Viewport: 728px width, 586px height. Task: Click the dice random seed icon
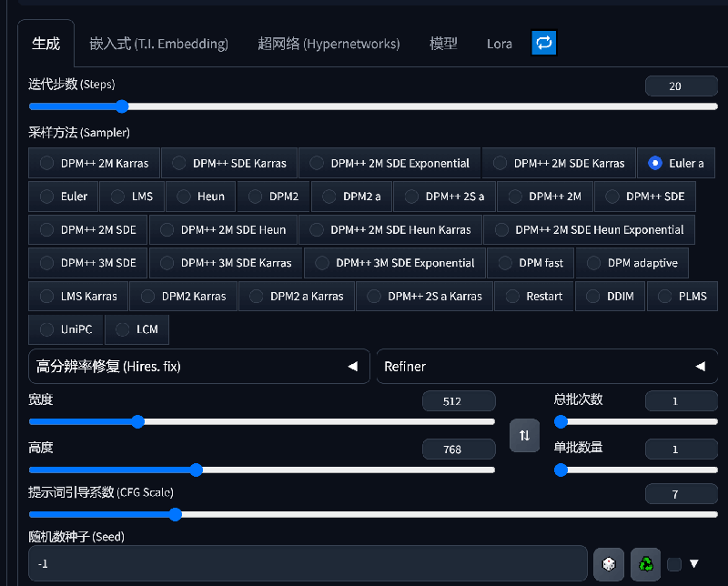(609, 564)
